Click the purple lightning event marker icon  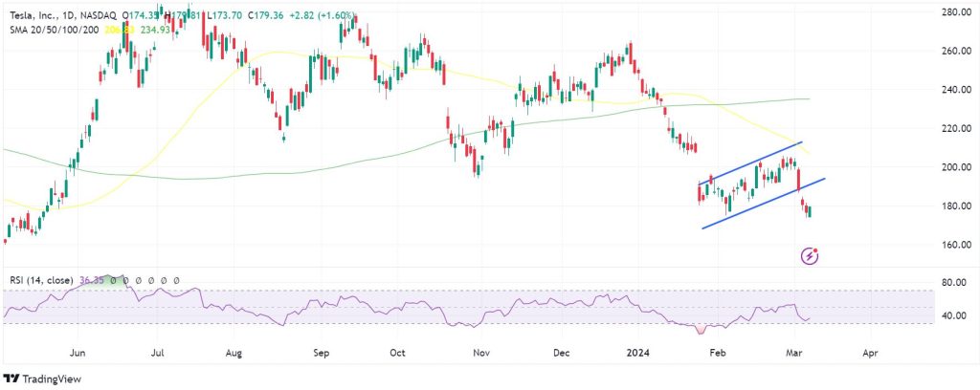pos(810,255)
